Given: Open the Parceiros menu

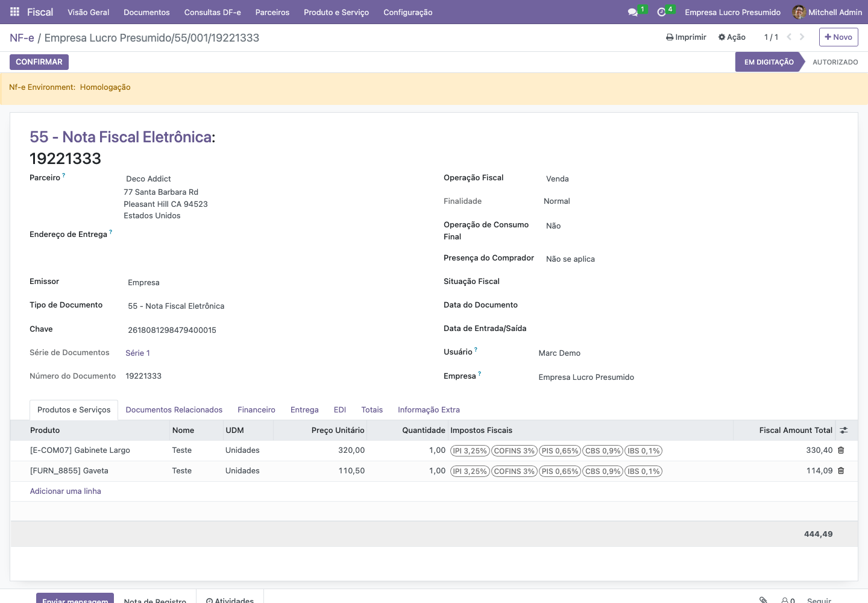Looking at the screenshot, I should click(x=272, y=12).
